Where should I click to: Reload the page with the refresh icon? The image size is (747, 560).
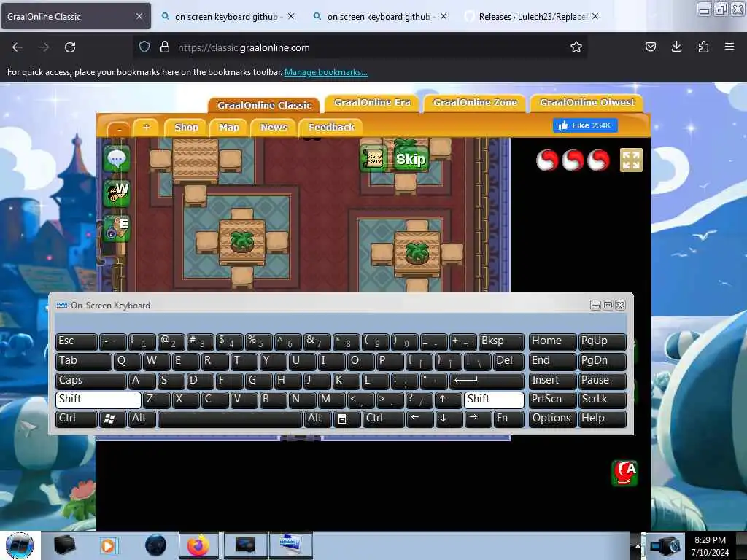point(70,47)
